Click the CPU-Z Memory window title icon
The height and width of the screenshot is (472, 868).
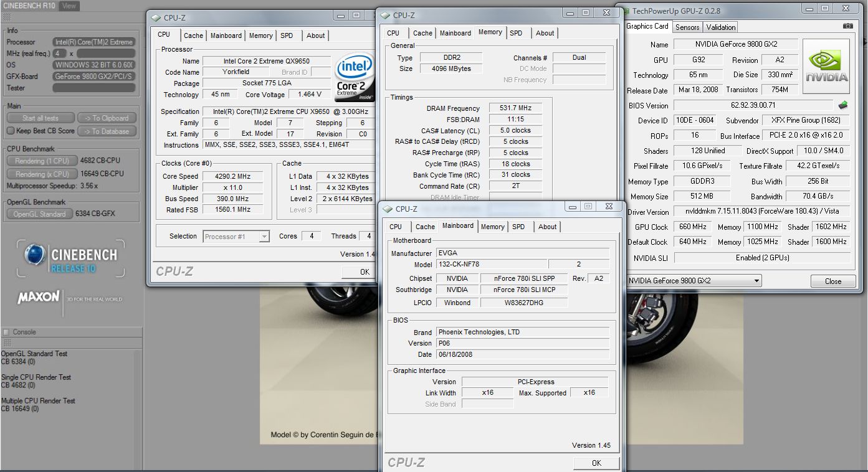pos(385,15)
